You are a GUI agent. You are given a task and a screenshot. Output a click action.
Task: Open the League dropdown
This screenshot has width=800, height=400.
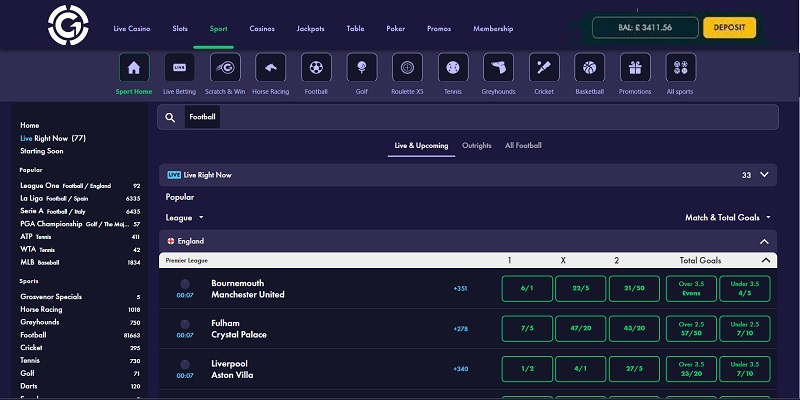[185, 218]
